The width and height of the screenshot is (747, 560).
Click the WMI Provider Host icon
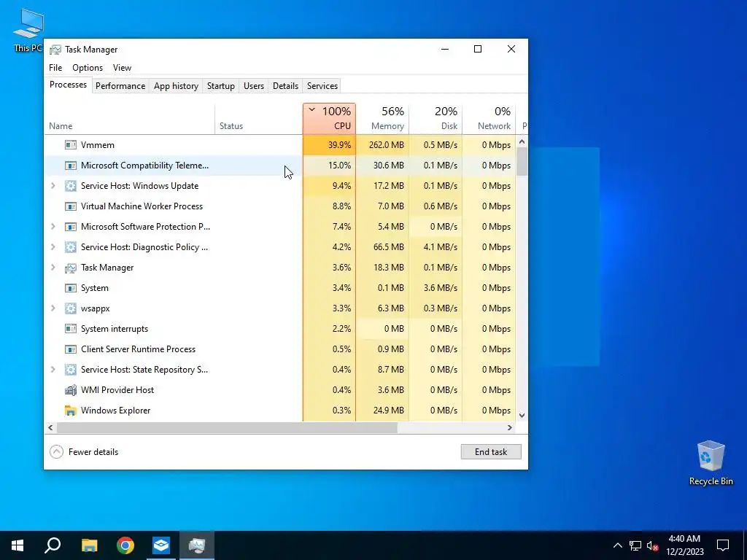point(71,390)
